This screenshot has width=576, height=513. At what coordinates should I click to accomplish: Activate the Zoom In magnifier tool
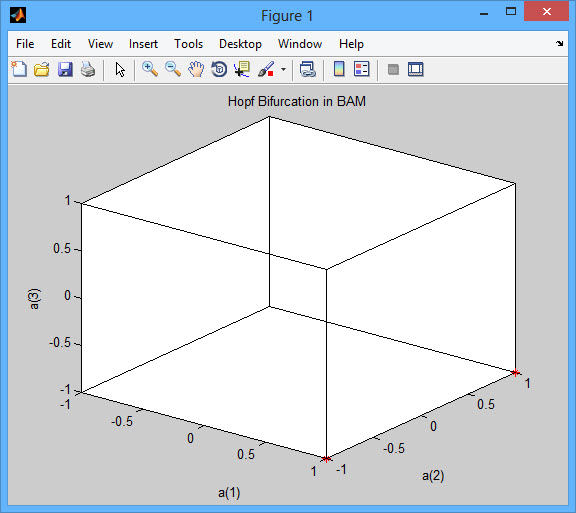(x=150, y=69)
